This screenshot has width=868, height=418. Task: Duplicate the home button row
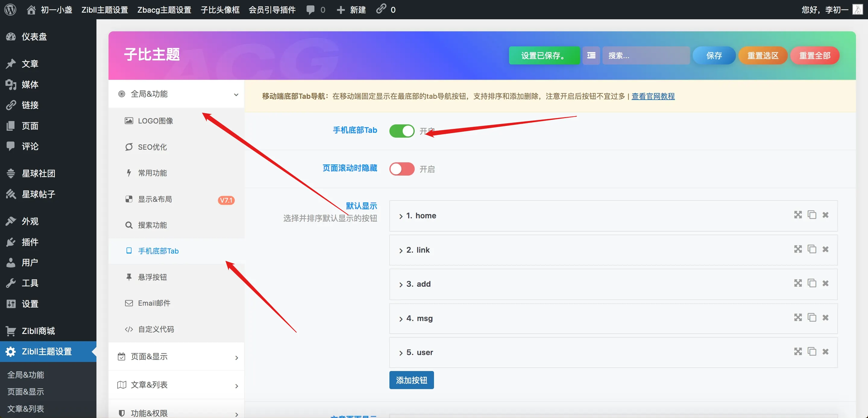tap(812, 215)
